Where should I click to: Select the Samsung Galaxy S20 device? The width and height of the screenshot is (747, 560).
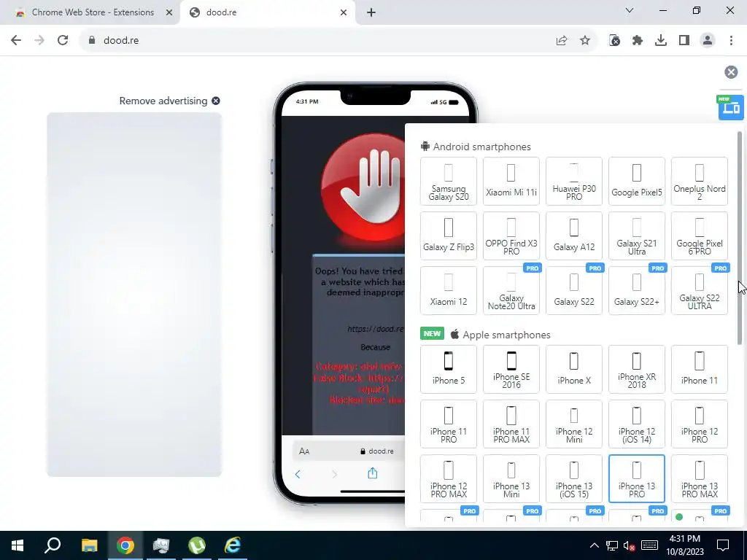click(x=449, y=182)
